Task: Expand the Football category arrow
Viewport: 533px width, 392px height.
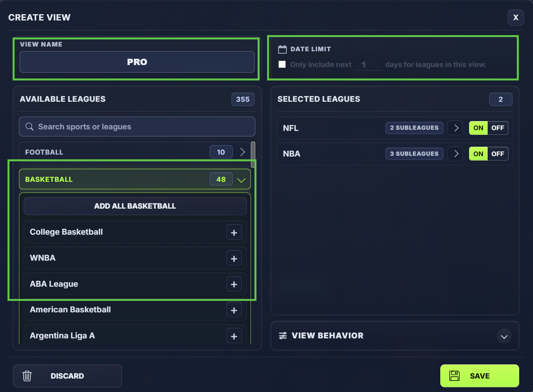Action: pyautogui.click(x=243, y=152)
